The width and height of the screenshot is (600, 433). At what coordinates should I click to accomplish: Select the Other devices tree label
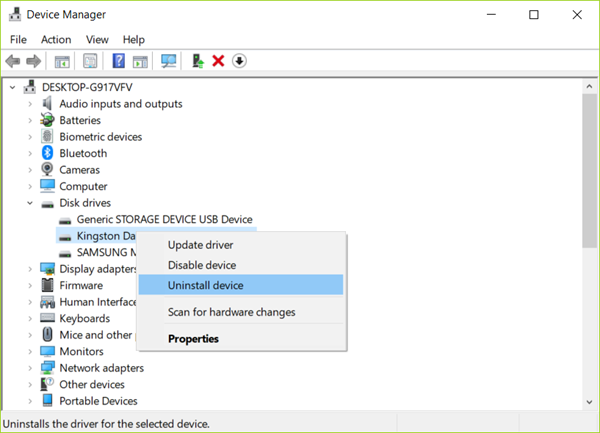pyautogui.click(x=92, y=384)
